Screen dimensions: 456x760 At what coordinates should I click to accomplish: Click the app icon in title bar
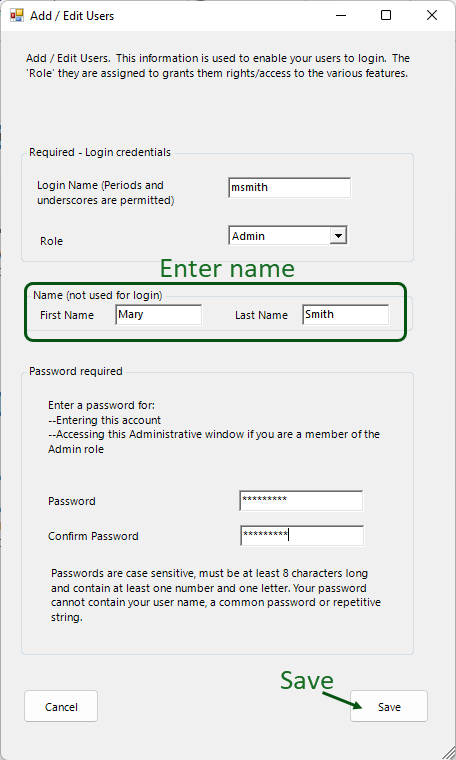pos(16,16)
